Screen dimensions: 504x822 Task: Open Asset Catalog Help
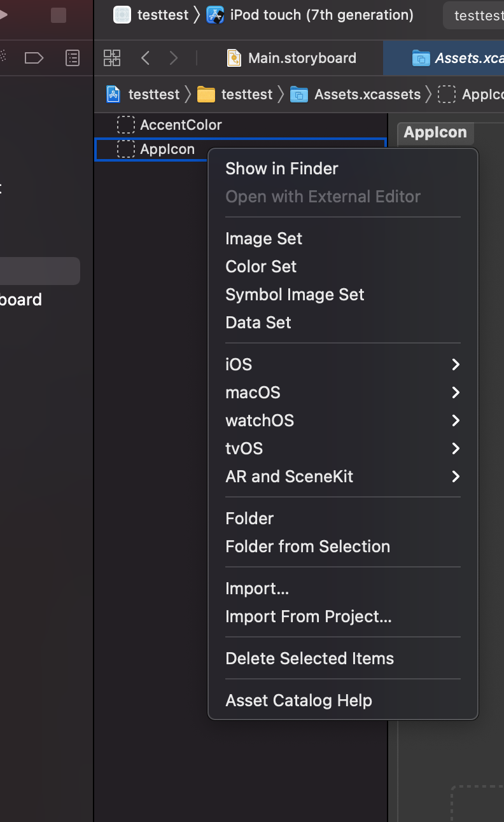[x=298, y=700]
